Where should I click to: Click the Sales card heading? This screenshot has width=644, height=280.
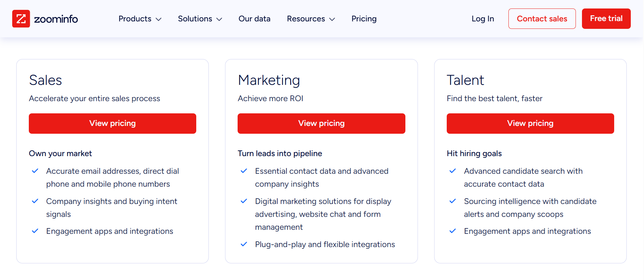[45, 80]
